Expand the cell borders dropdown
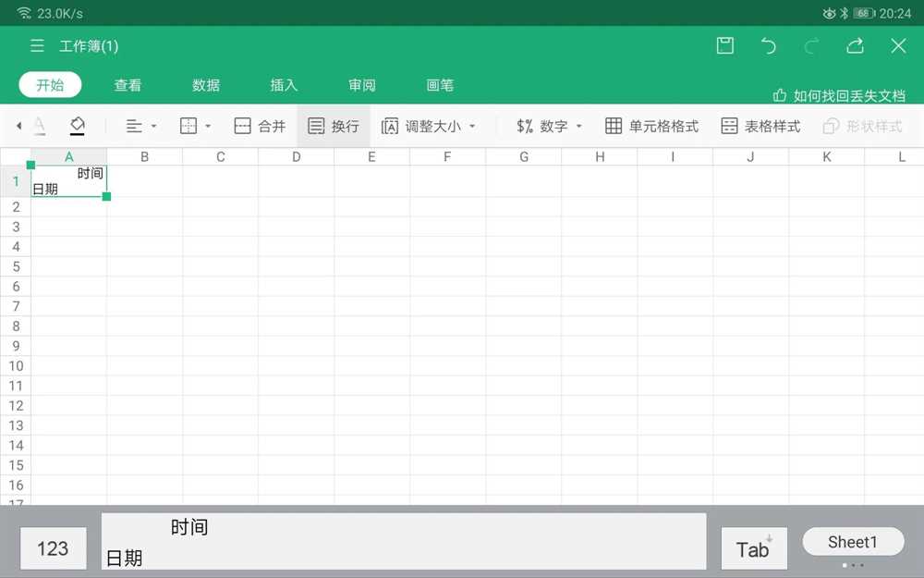The width and height of the screenshot is (924, 578). (196, 126)
